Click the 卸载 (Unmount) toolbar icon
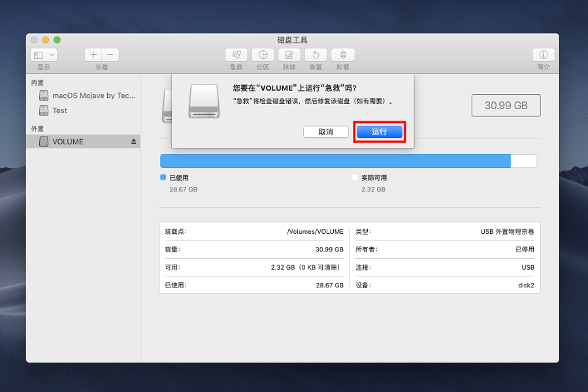This screenshot has width=588, height=392. [342, 56]
